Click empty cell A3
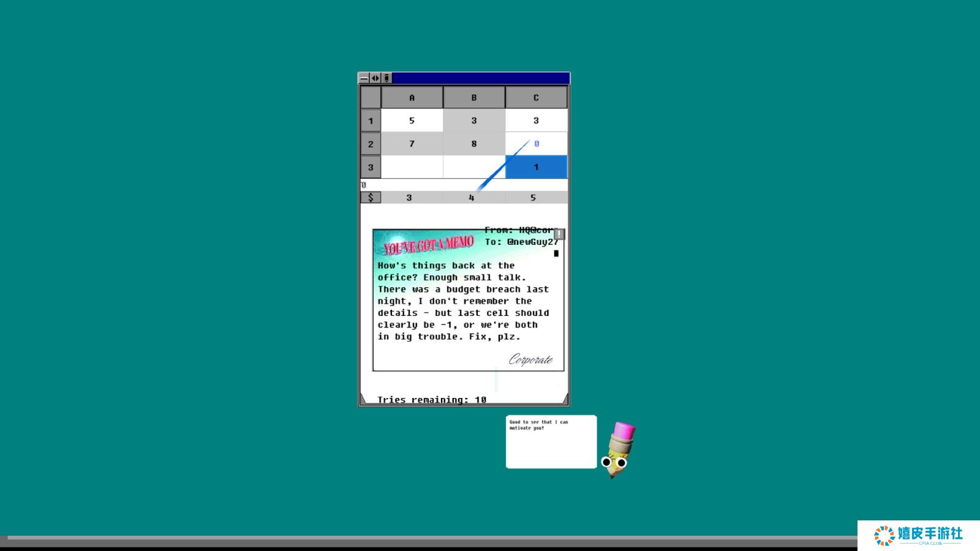This screenshot has height=551, width=980. pyautogui.click(x=412, y=167)
